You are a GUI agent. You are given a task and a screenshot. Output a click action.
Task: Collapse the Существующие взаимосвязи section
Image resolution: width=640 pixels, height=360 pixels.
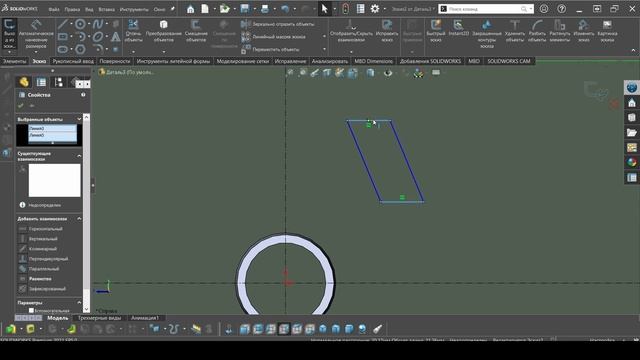(x=79, y=156)
